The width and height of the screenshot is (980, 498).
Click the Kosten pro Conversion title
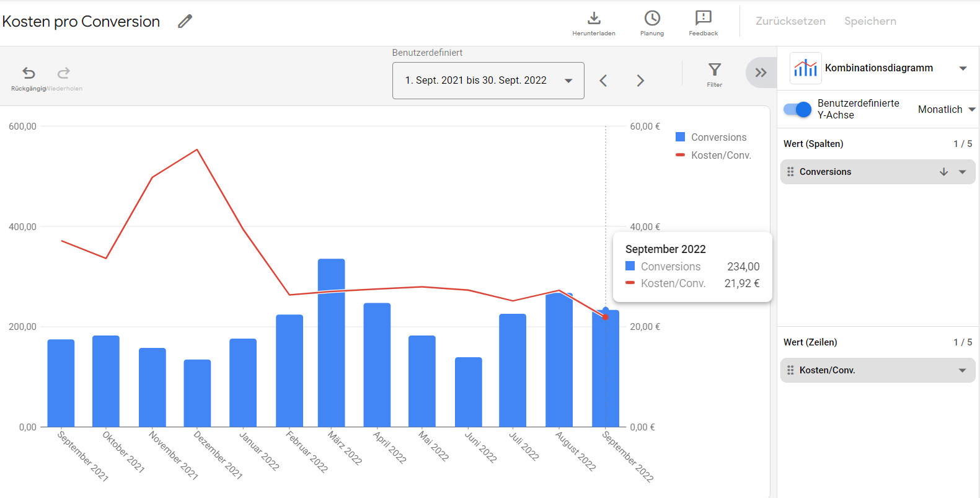click(x=81, y=21)
